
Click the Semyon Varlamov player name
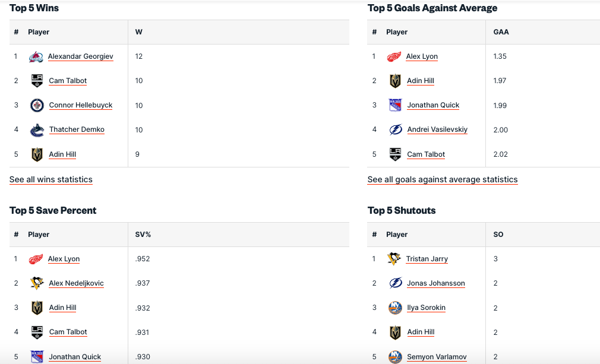437,357
